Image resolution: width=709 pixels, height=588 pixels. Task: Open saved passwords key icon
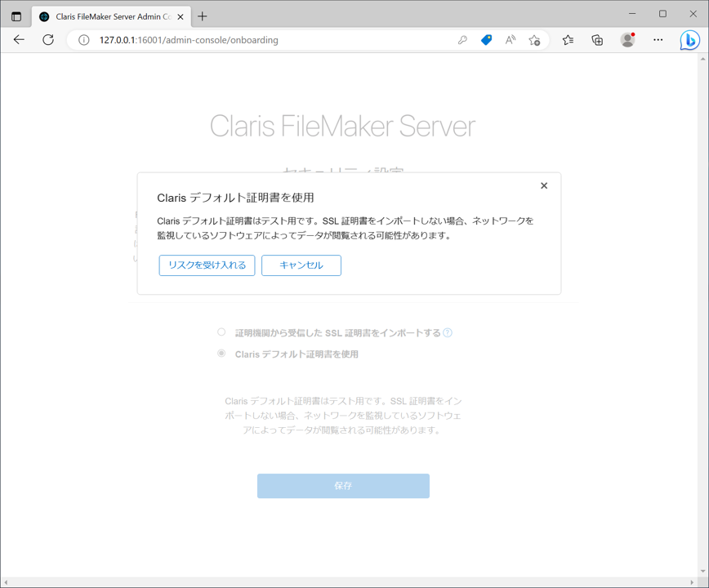[x=462, y=40]
